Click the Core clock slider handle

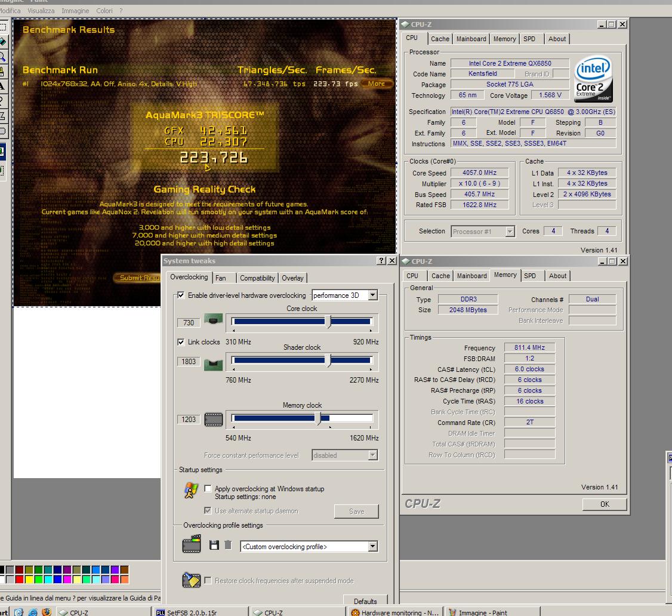[328, 322]
